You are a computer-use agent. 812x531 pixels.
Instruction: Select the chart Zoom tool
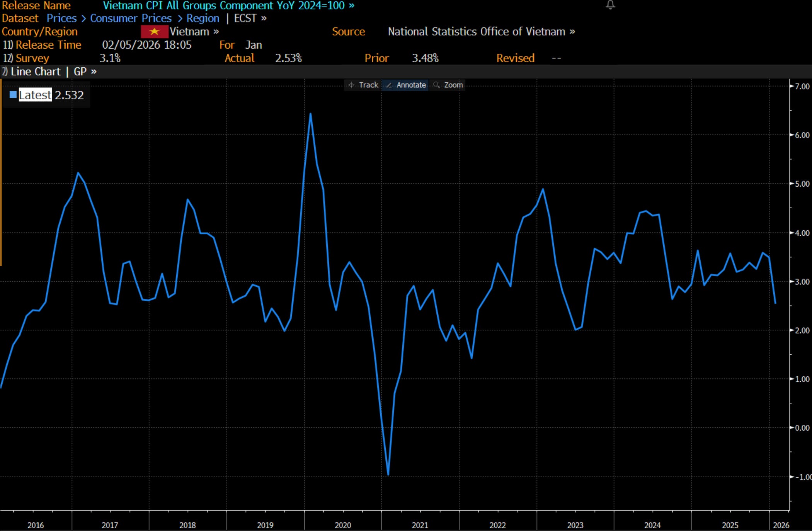[448, 85]
